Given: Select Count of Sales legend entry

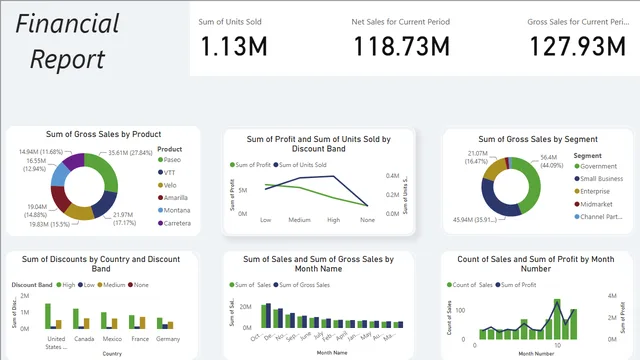Looking at the screenshot, I should [470, 285].
